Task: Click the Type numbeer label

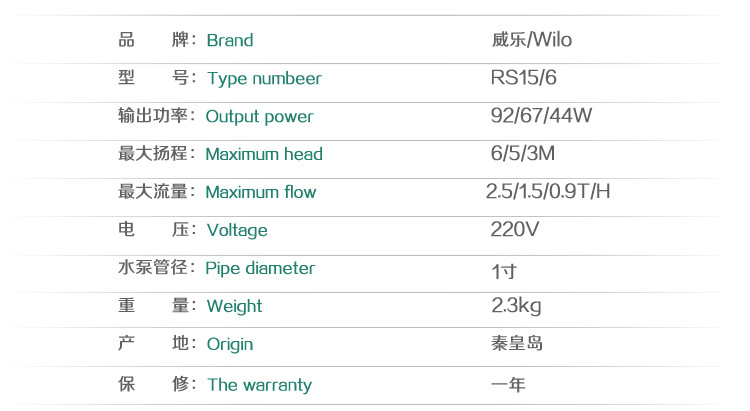Action: click(x=264, y=78)
